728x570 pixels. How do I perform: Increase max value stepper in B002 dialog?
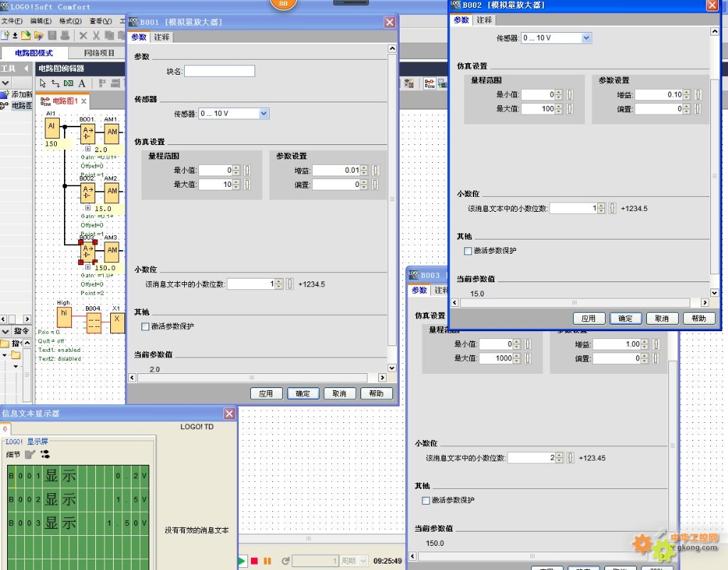tap(559, 107)
